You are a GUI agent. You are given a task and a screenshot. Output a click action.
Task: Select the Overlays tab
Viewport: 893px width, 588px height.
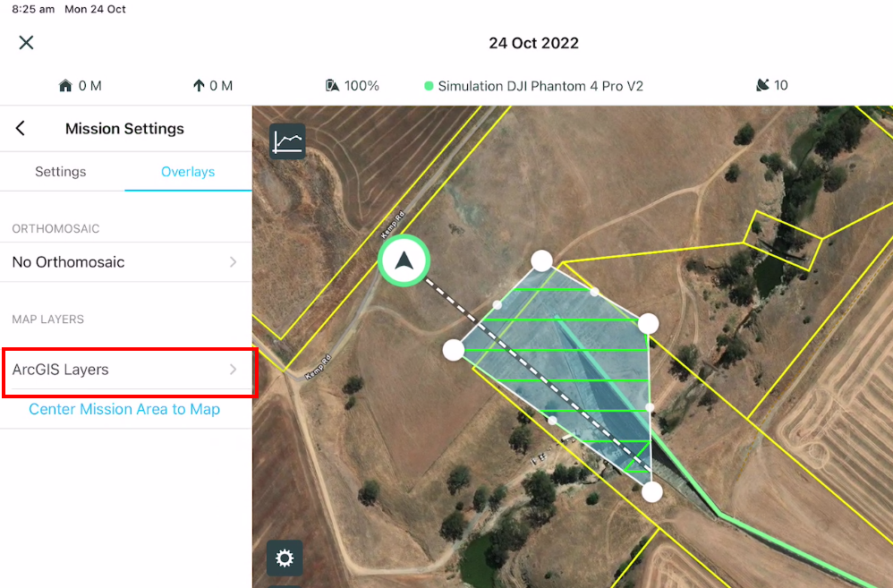[188, 171]
